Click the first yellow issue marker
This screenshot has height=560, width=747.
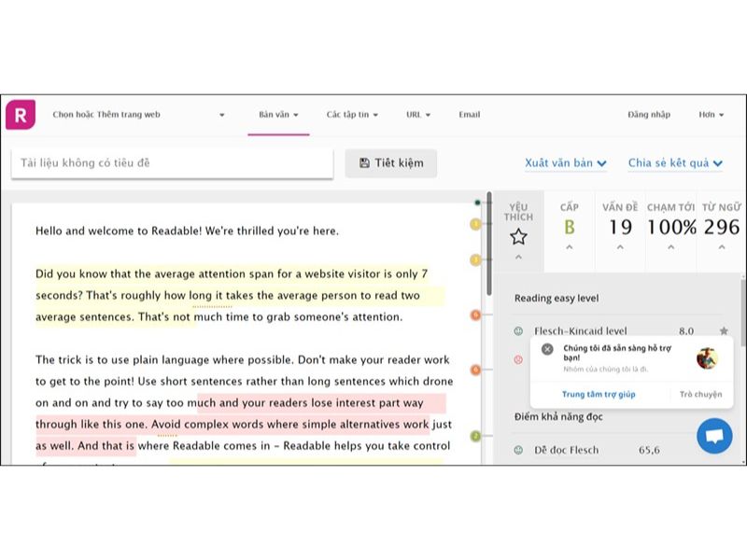[475, 224]
